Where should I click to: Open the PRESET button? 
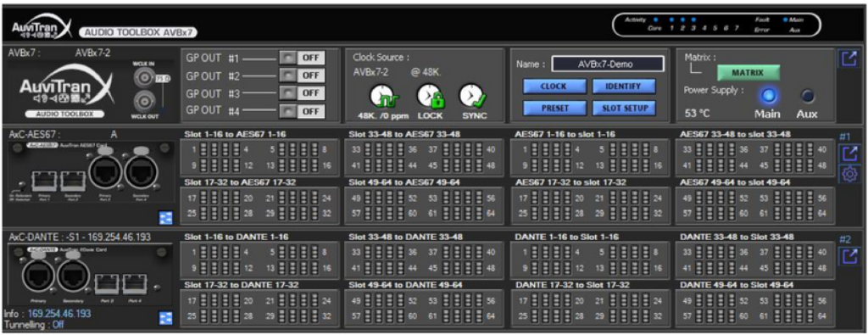click(x=554, y=108)
